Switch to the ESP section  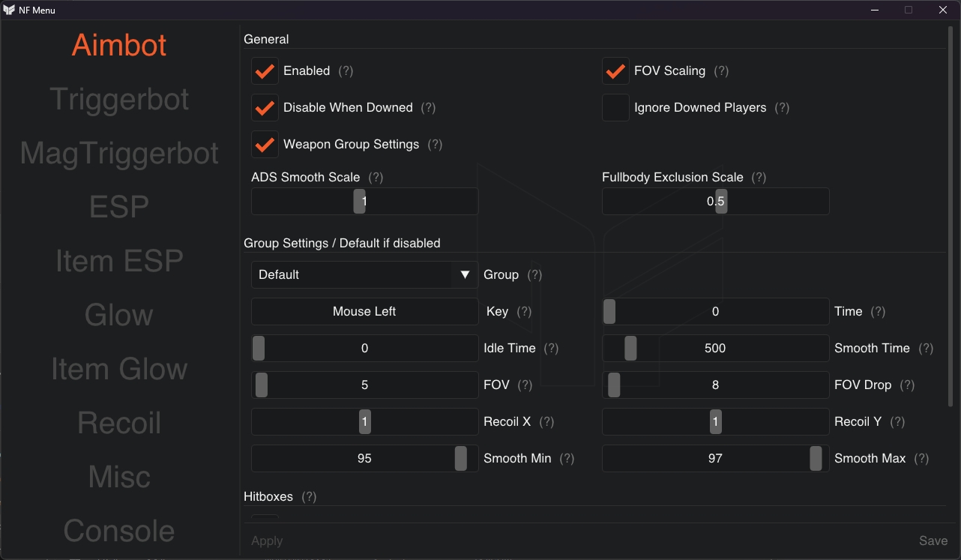[119, 206]
